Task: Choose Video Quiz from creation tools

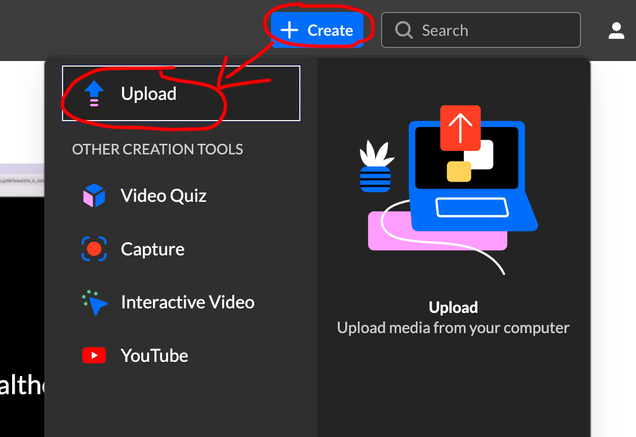Action: (x=163, y=196)
